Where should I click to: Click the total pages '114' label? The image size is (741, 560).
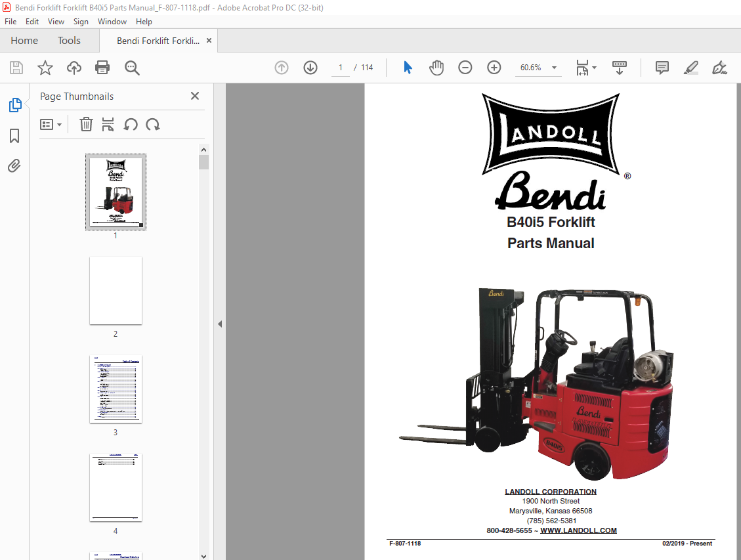(367, 68)
